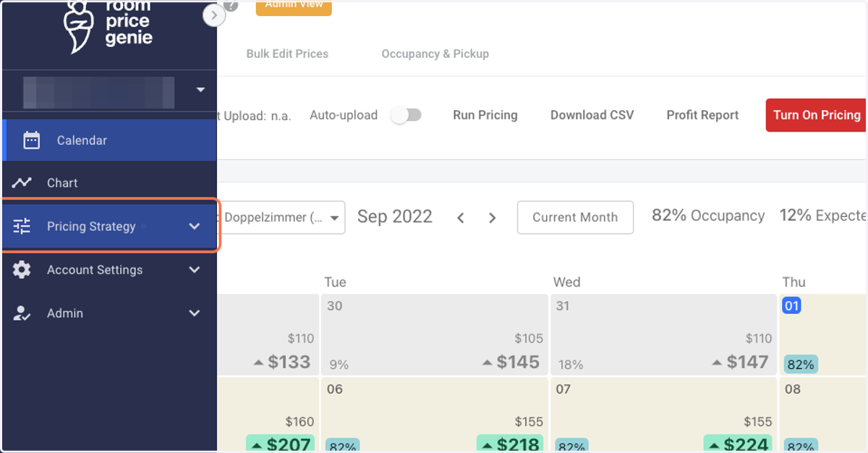
Task: Click the Wed column header
Action: 567,282
